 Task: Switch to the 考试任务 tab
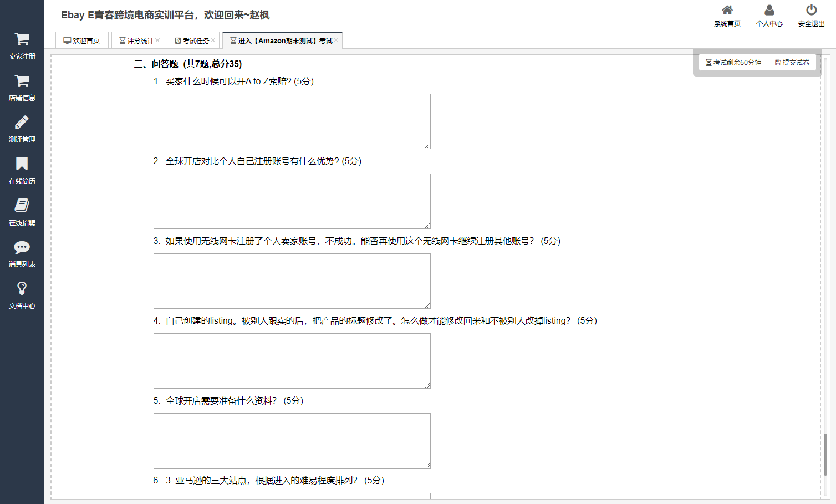[x=192, y=40]
